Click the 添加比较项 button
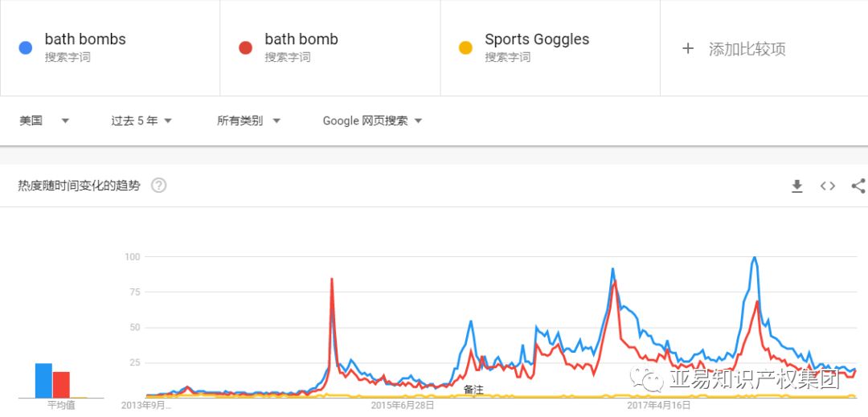The image size is (868, 417). point(747,49)
